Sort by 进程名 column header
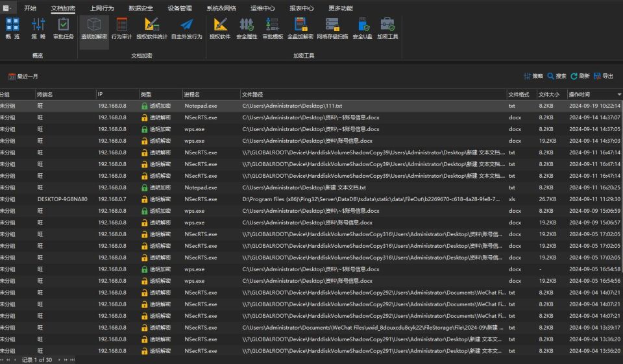Screen dimensions: 623x364 point(211,95)
